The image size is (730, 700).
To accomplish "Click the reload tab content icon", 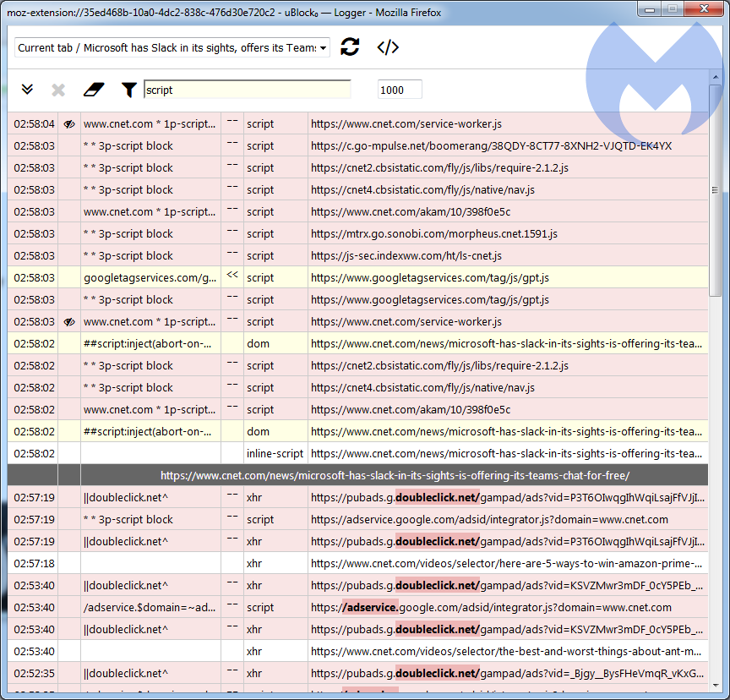I will pyautogui.click(x=350, y=46).
